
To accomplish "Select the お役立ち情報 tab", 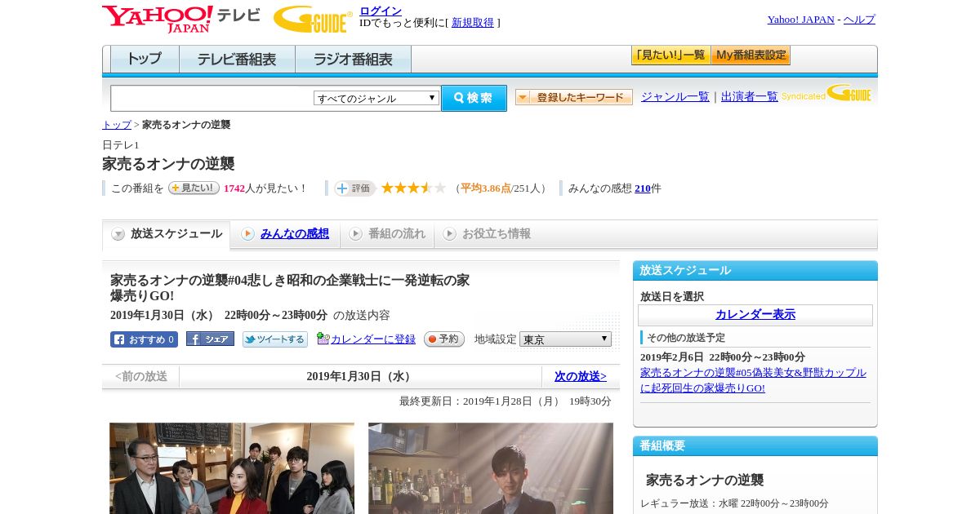I will pyautogui.click(x=488, y=234).
